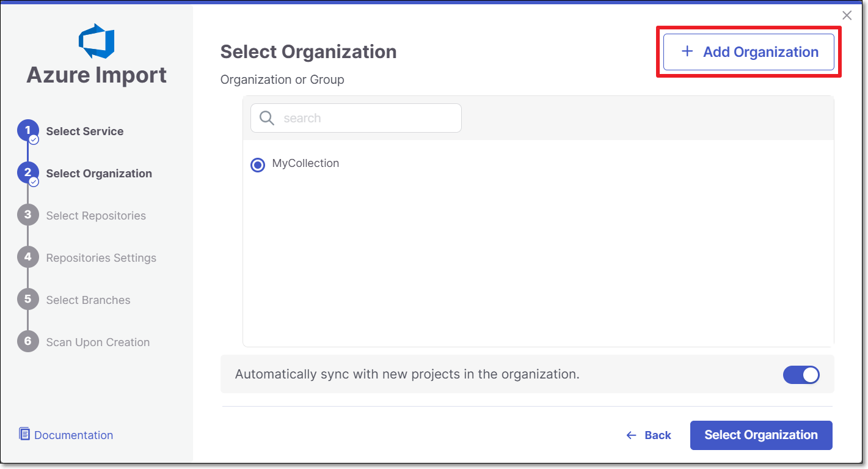Screen dimensions: 868x469
Task: Go to the Select Repositories step
Action: tap(96, 216)
